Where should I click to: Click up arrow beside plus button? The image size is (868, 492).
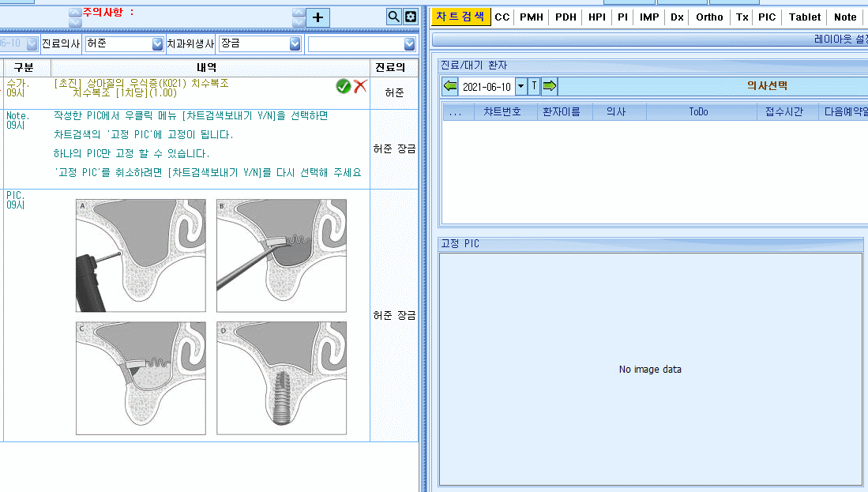[x=299, y=13]
